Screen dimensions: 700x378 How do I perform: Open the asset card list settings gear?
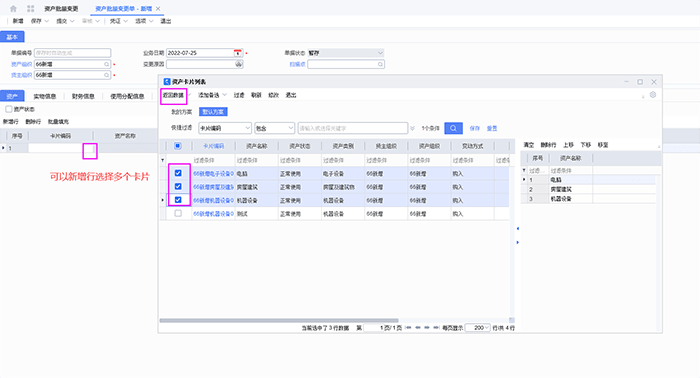pos(653,95)
